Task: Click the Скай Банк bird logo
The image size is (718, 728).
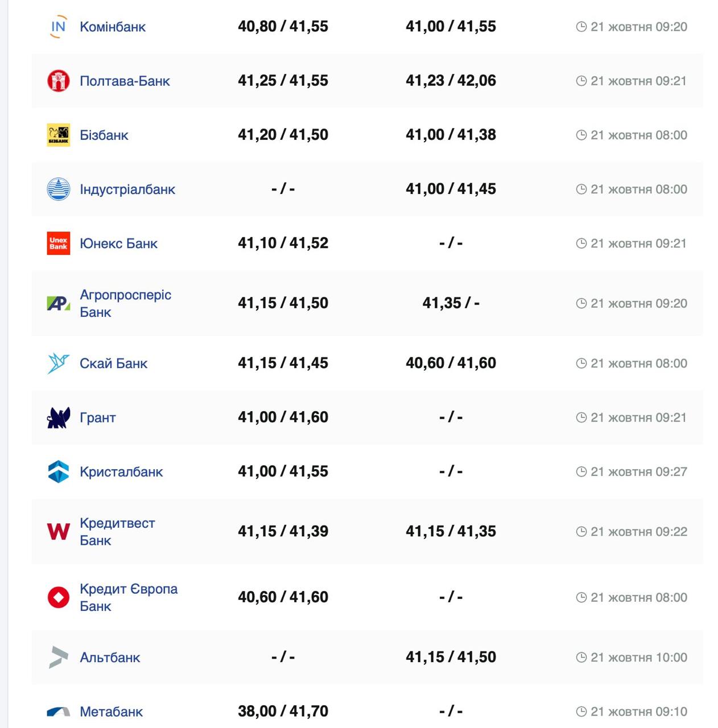Action: 58,363
